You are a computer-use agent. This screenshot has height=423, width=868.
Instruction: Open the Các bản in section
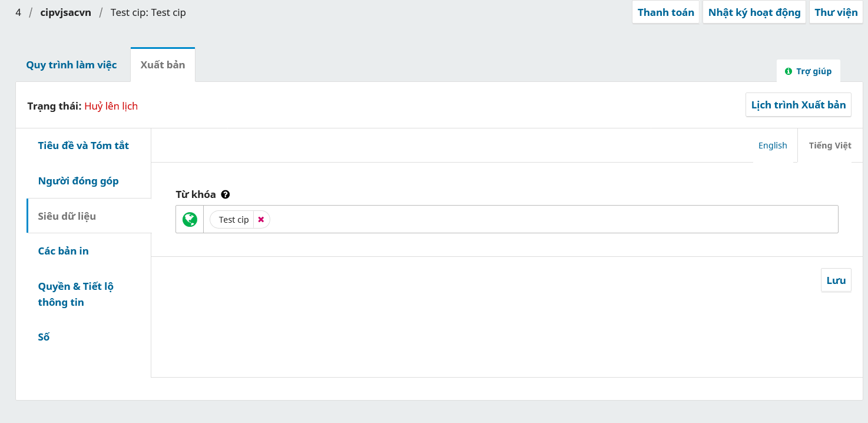coord(64,251)
